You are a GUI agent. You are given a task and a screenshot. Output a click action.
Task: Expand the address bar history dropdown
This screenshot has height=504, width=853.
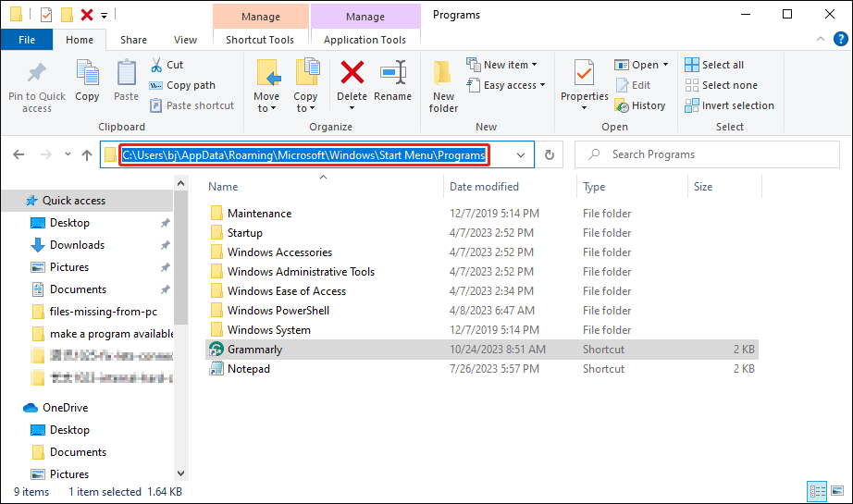pos(522,155)
